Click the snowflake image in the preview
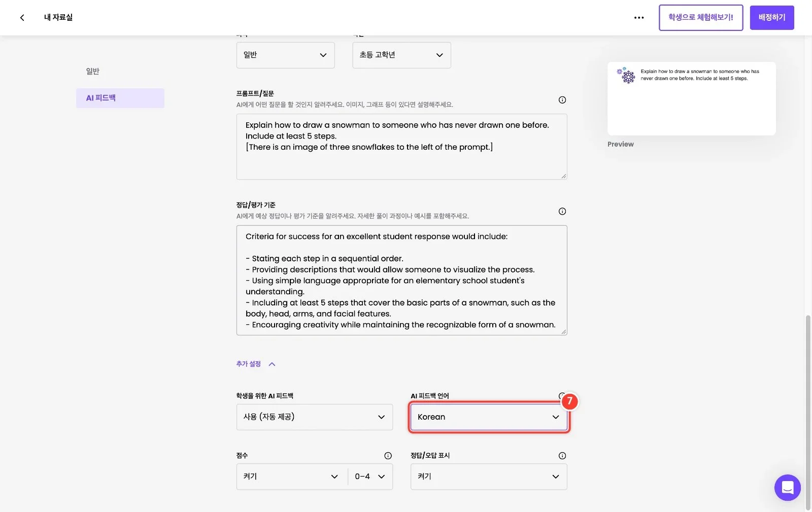The height and width of the screenshot is (512, 812). click(626, 75)
